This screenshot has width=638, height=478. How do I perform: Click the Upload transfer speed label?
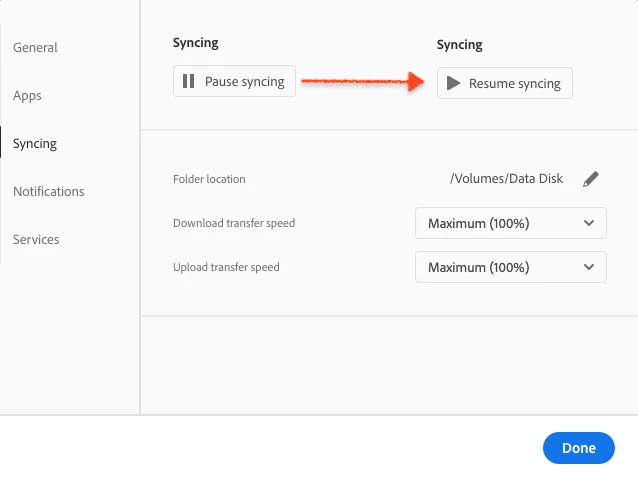[226, 267]
